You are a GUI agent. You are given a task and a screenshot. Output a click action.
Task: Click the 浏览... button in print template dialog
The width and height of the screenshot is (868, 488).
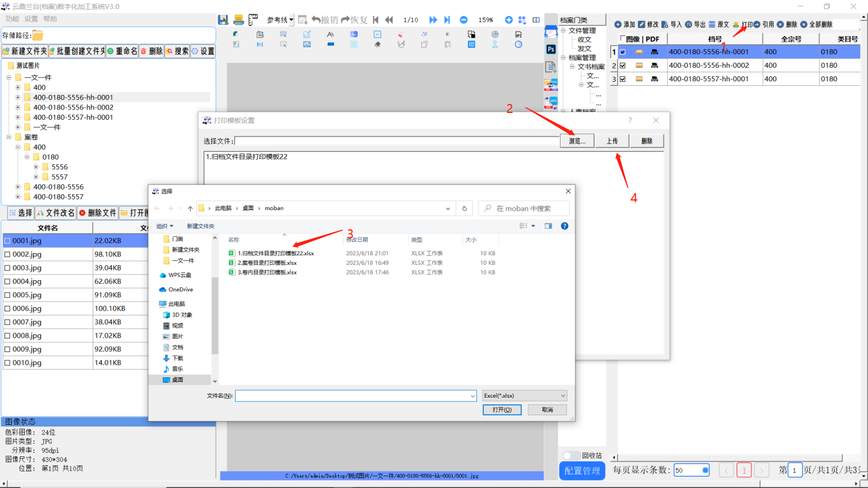point(577,141)
